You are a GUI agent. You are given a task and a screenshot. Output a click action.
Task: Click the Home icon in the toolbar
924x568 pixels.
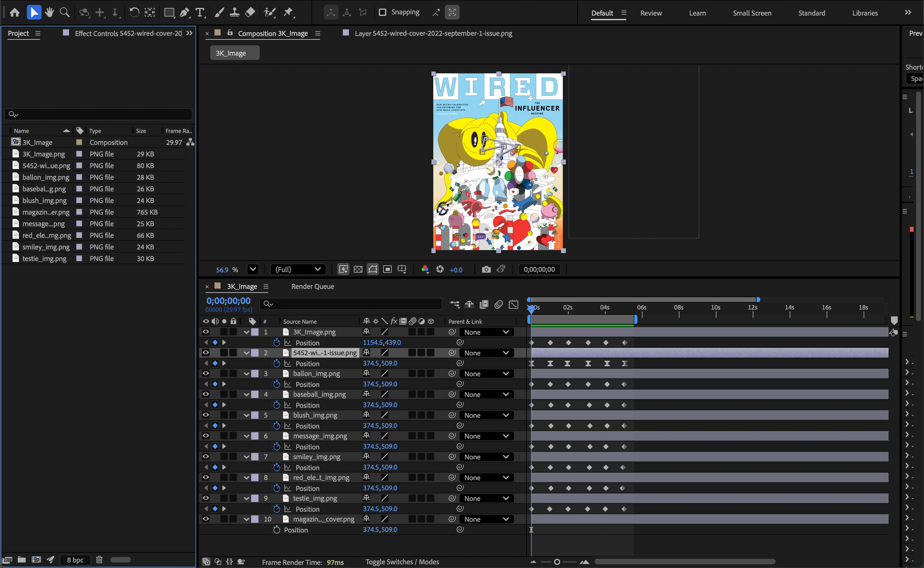(15, 13)
